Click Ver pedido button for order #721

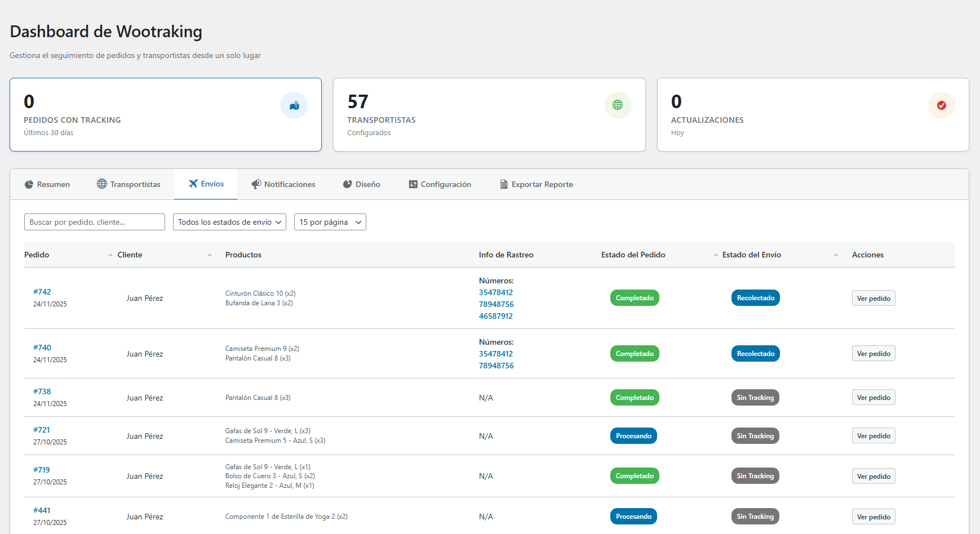[873, 436]
